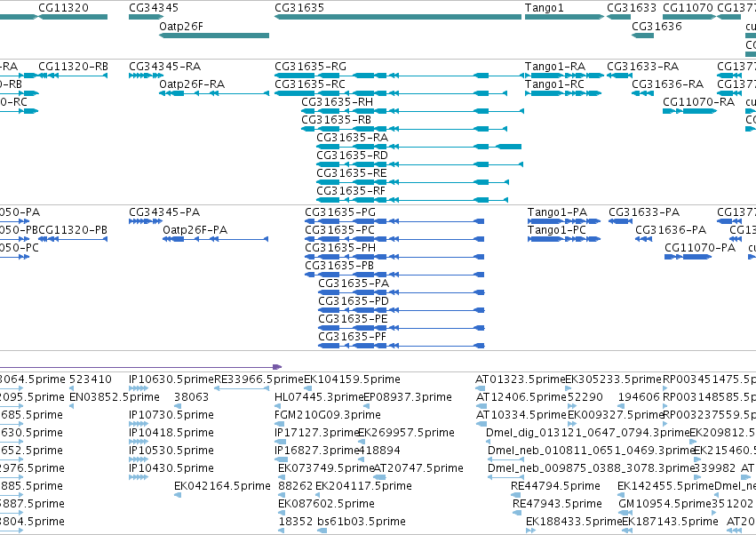
Task: Select the CG11320 gene bar
Action: pos(73,17)
